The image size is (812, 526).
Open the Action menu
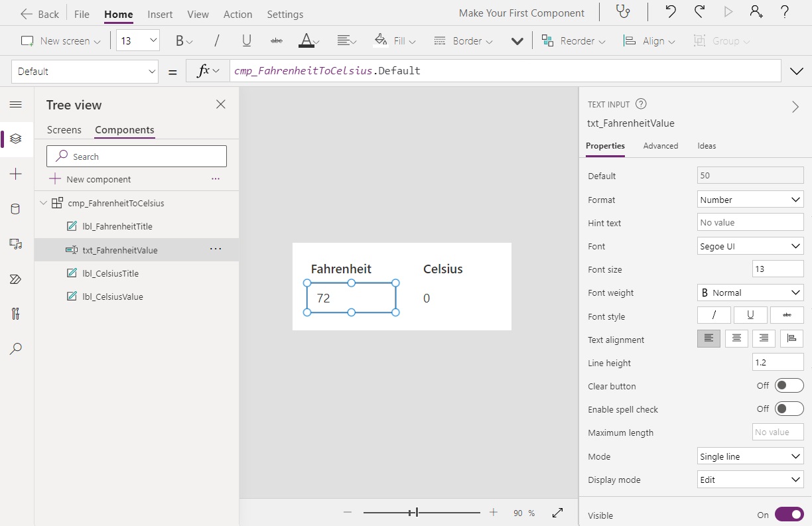tap(237, 13)
